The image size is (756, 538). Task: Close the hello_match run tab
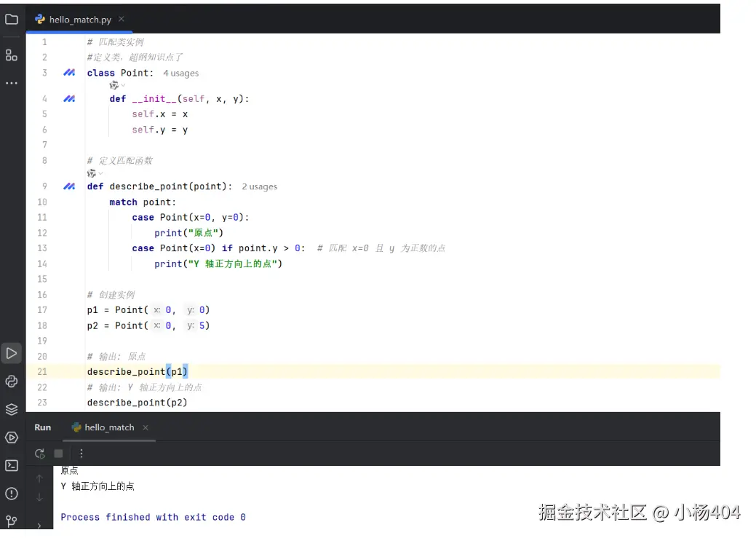tap(145, 427)
